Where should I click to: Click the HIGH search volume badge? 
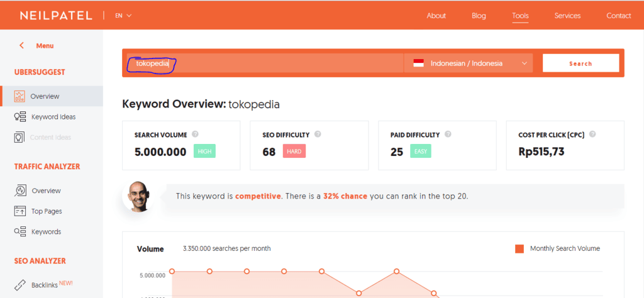pos(204,152)
